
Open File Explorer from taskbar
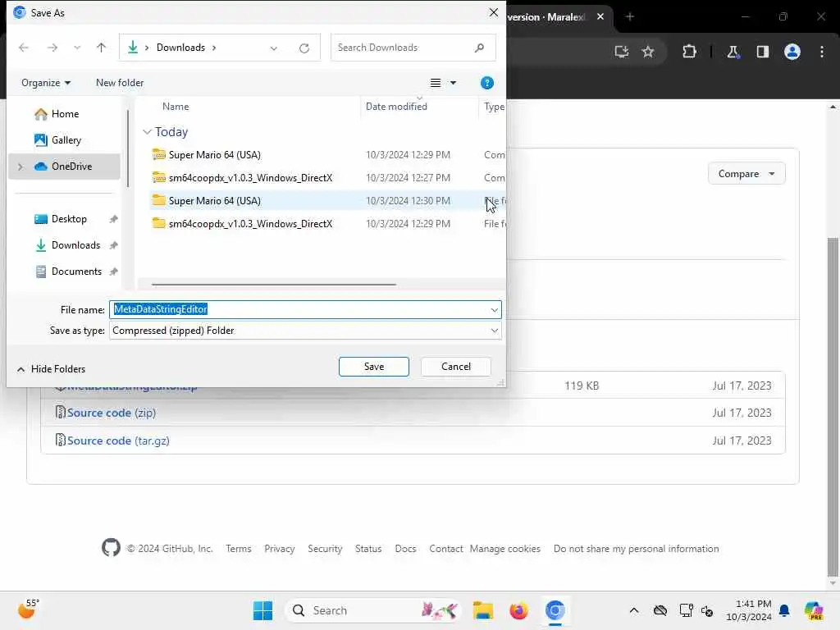pos(482,610)
